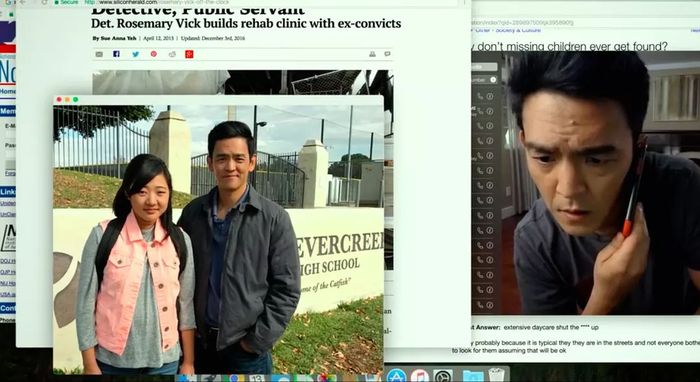Print the article with printer icon

(x=372, y=54)
